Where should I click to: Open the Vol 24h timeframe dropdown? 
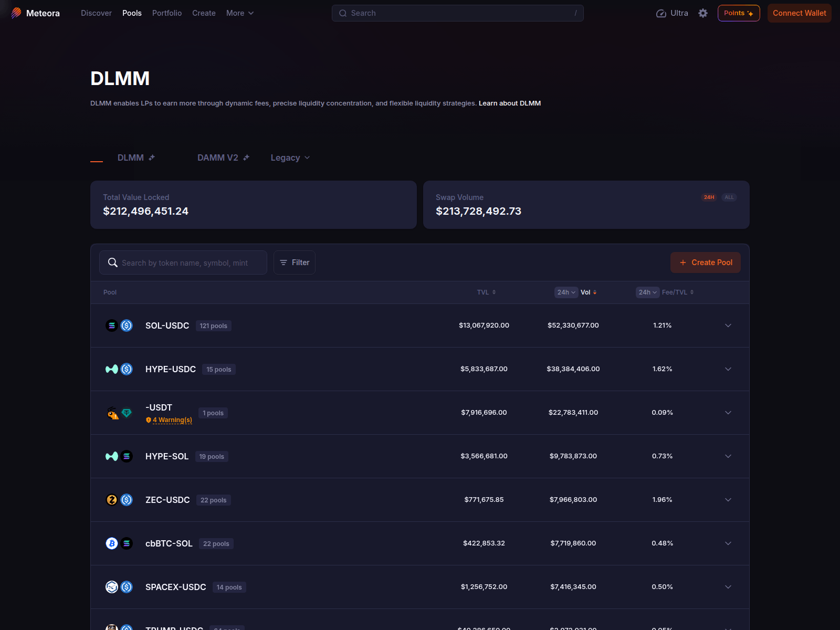pos(566,292)
